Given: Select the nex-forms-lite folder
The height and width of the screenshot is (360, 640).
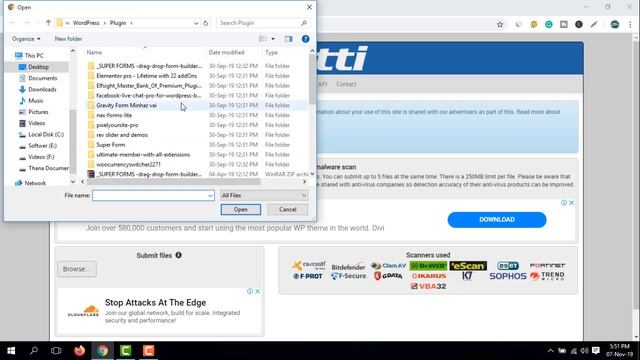Looking at the screenshot, I should (x=114, y=115).
